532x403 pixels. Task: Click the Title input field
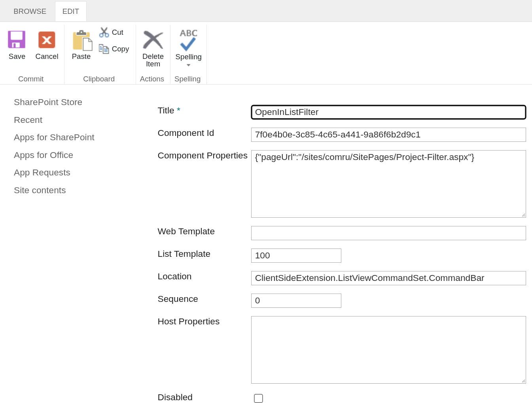tap(388, 112)
